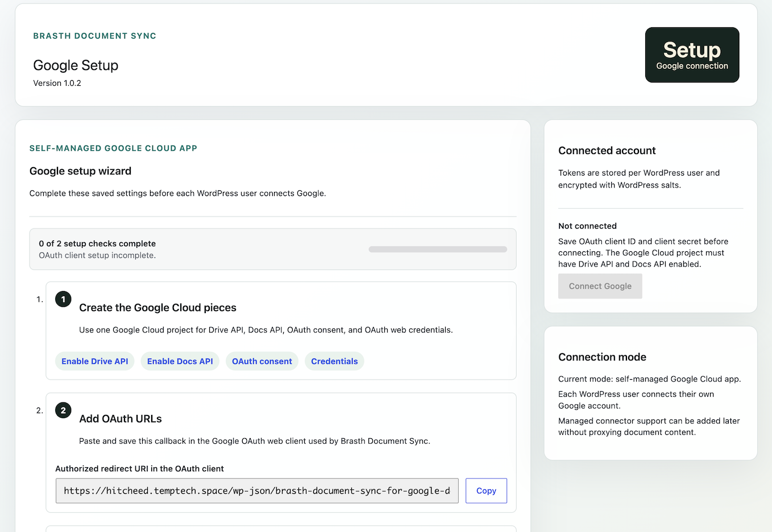The height and width of the screenshot is (532, 772).
Task: Click "Each WordPress user connects their own" text
Action: pos(636,400)
